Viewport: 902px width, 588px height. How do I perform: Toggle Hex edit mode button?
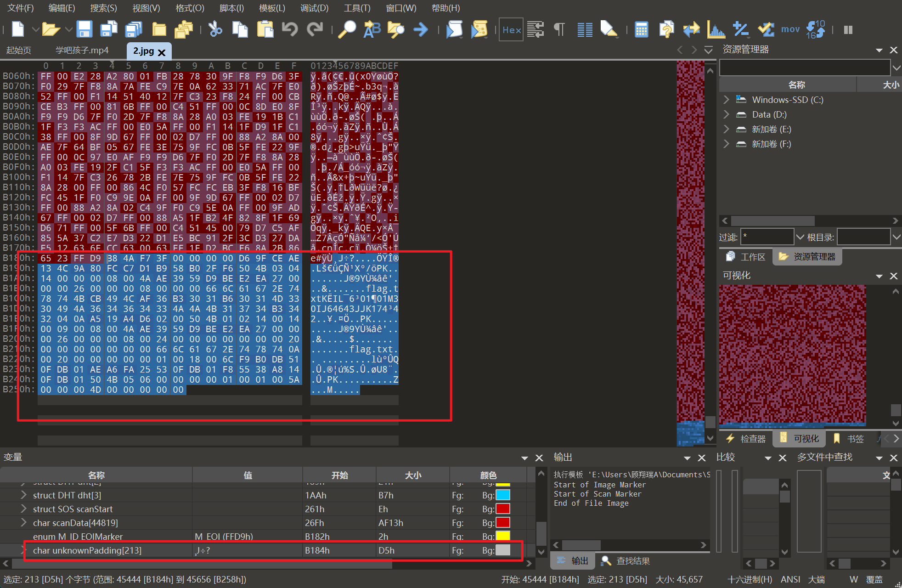click(511, 29)
